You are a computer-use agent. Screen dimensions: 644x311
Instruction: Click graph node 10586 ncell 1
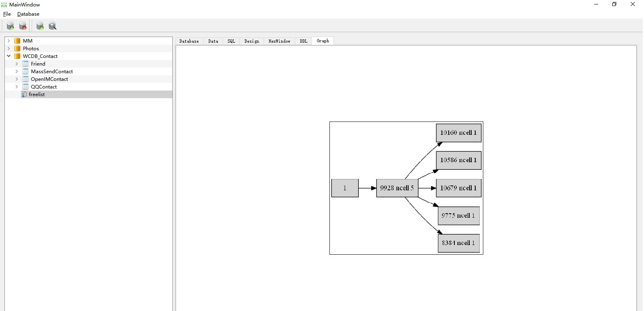pyautogui.click(x=458, y=160)
